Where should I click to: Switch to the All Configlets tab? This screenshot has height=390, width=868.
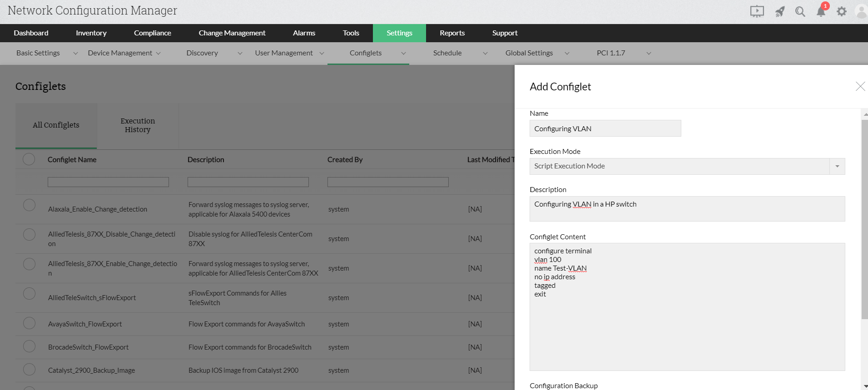click(x=56, y=125)
